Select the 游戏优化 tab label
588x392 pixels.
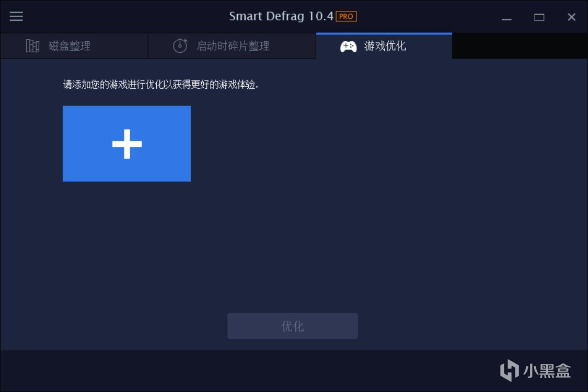click(x=385, y=46)
